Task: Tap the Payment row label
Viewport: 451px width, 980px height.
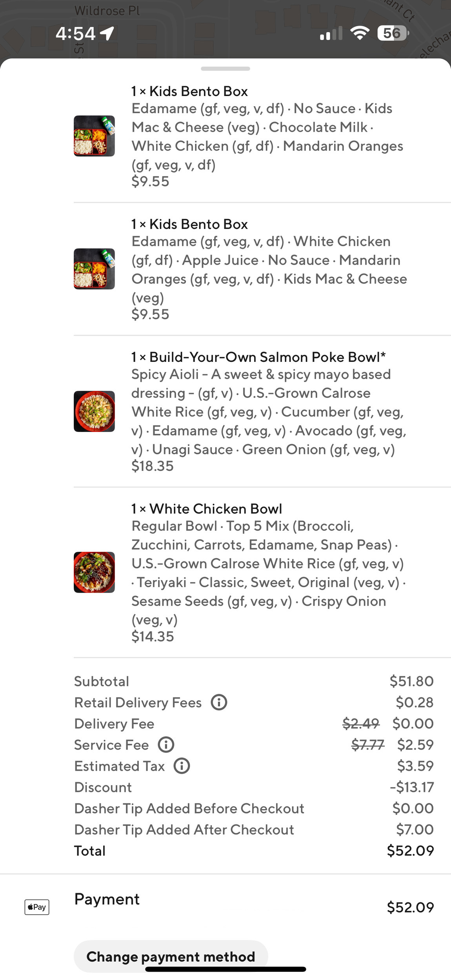Action: (x=107, y=899)
